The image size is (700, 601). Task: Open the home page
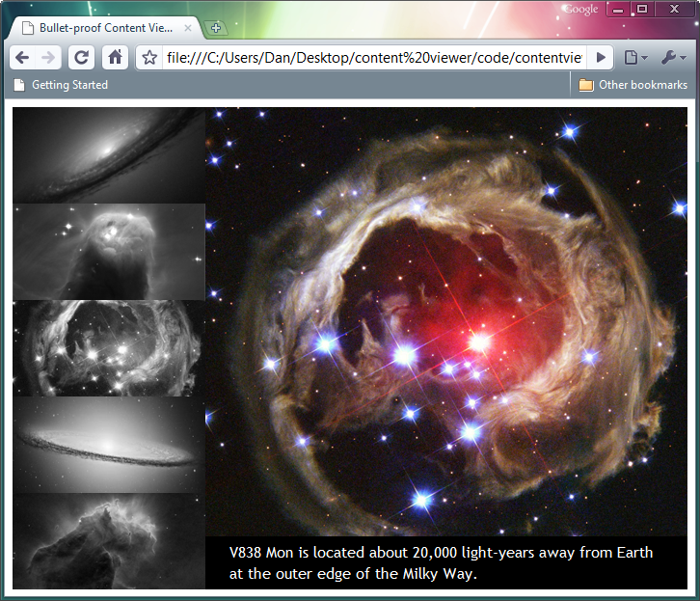tap(115, 58)
